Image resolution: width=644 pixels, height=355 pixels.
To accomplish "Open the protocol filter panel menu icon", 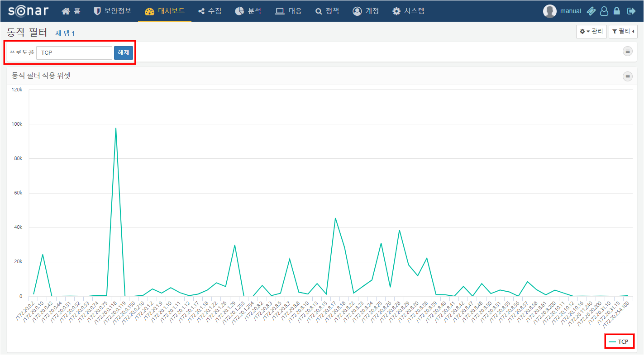I will click(628, 51).
